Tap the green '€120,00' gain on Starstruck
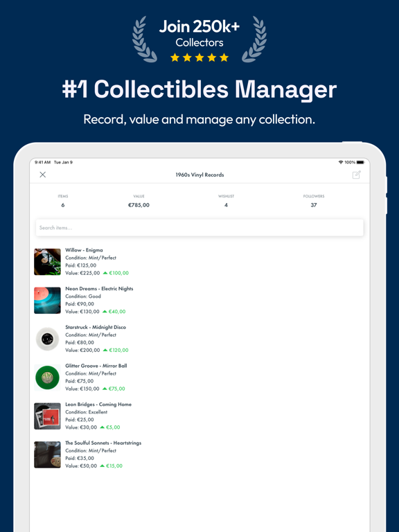The image size is (399, 532). click(118, 350)
